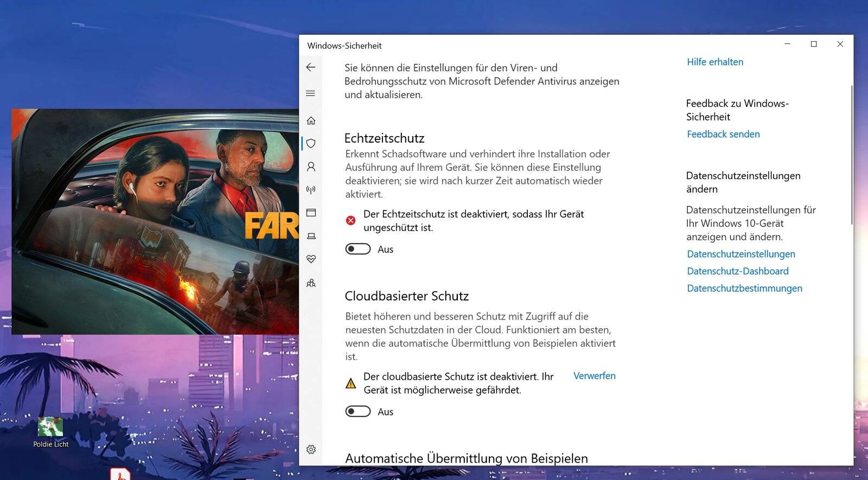The height and width of the screenshot is (480, 868).
Task: Open the Datenschutzeinstellungen link
Action: pos(741,254)
